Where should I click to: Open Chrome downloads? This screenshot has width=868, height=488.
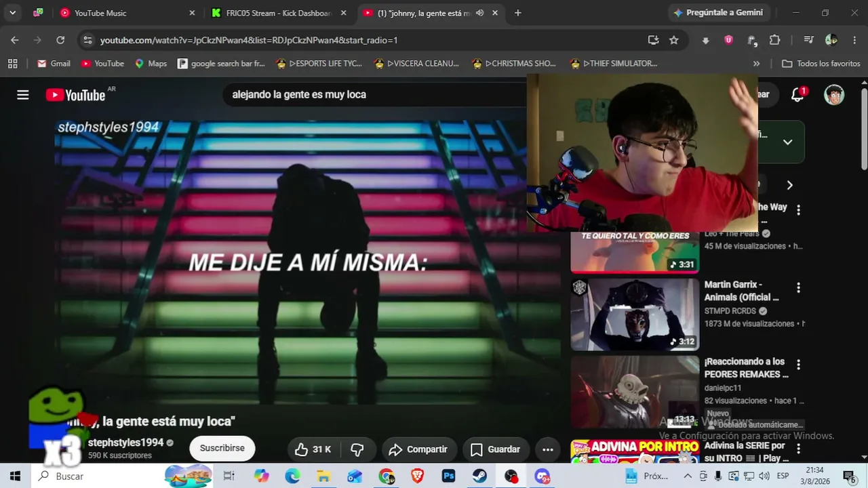pos(705,40)
